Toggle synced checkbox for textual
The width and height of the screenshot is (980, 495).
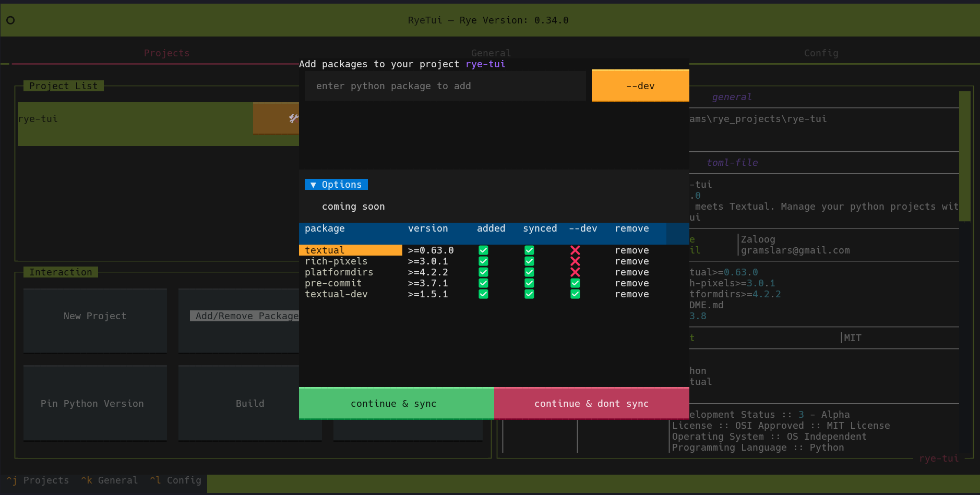529,250
